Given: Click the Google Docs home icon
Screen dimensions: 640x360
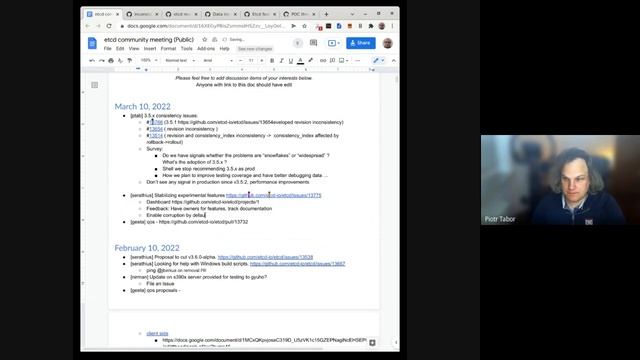Looking at the screenshot, I should [x=92, y=43].
